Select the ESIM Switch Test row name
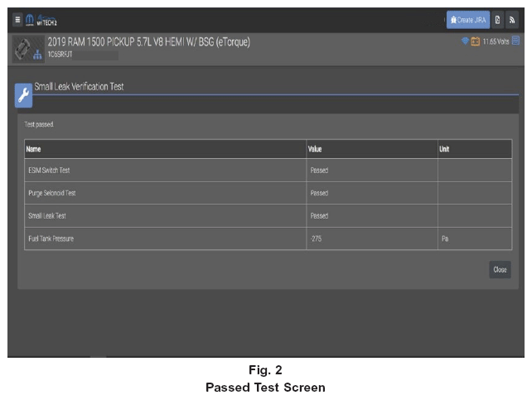This screenshot has width=532, height=400. (49, 171)
